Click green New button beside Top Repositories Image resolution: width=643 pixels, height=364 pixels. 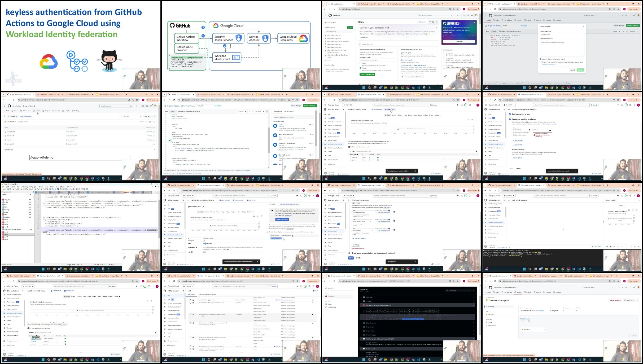pyautogui.click(x=350, y=28)
